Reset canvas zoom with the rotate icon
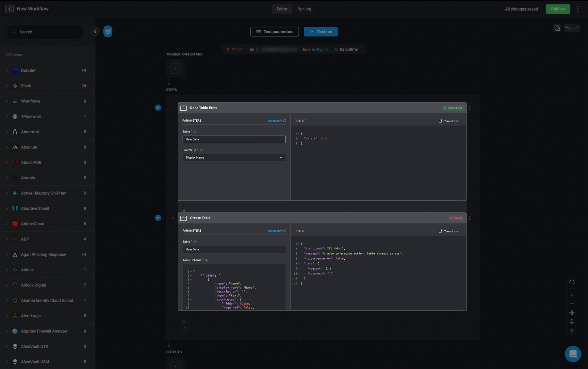The width and height of the screenshot is (588, 369). pos(572,282)
